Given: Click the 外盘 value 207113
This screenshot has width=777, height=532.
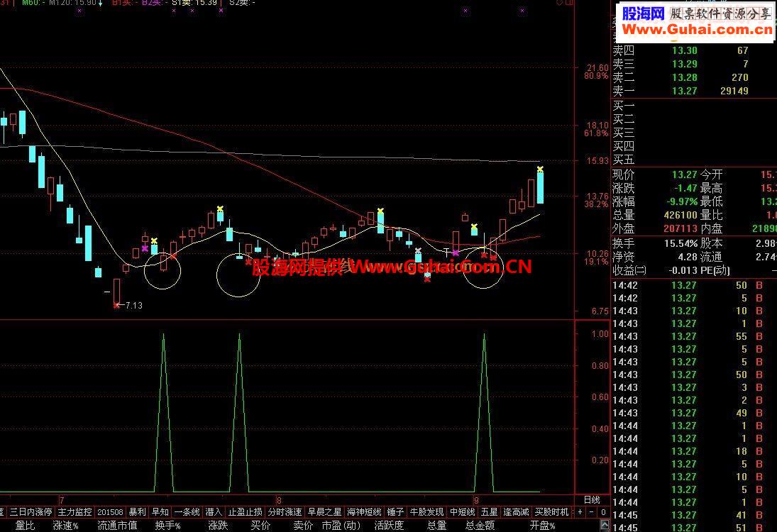Looking at the screenshot, I should pos(680,228).
